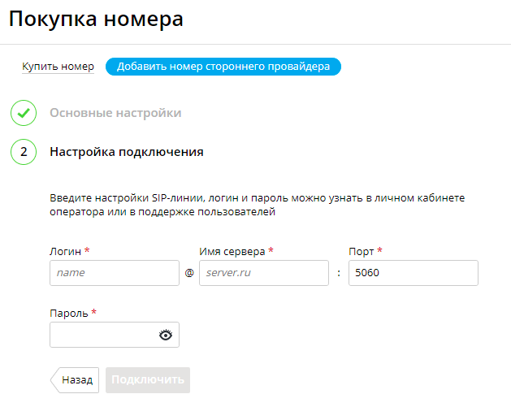
Task: Click the Порт field containing 5060
Action: coord(414,273)
